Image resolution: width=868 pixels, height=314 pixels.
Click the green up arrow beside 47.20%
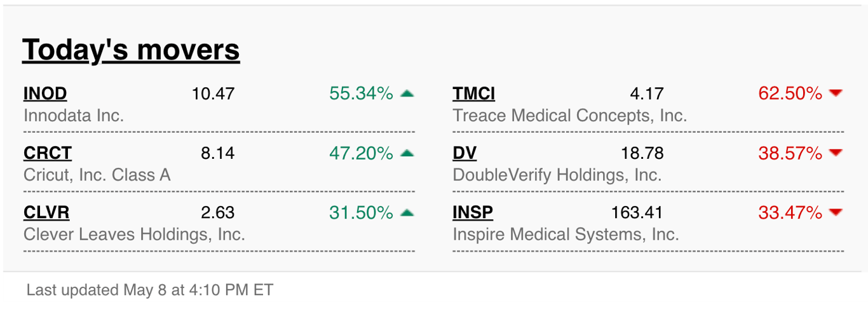407,153
